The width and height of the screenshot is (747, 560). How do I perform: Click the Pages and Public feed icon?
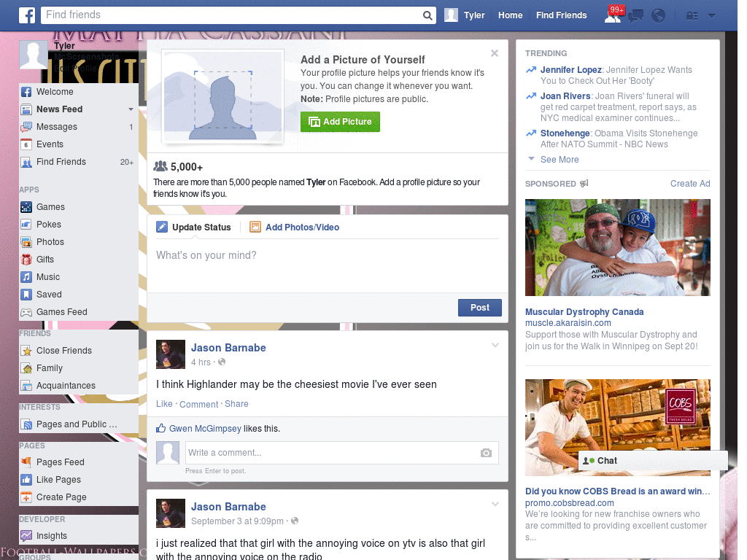(x=26, y=424)
